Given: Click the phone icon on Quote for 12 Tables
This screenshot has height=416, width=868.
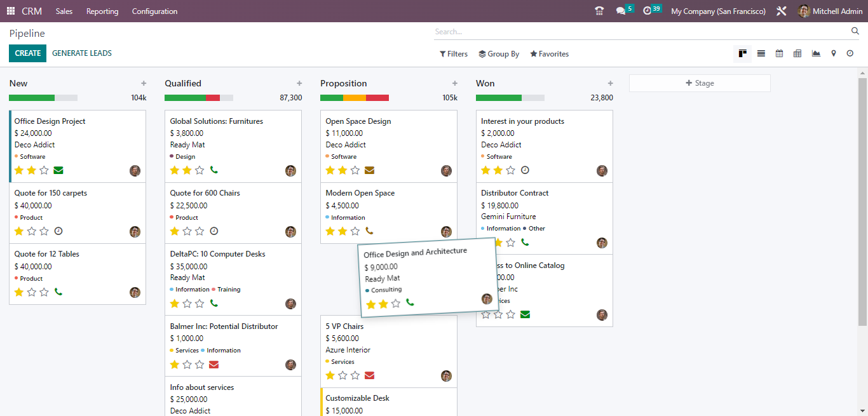Looking at the screenshot, I should 58,292.
